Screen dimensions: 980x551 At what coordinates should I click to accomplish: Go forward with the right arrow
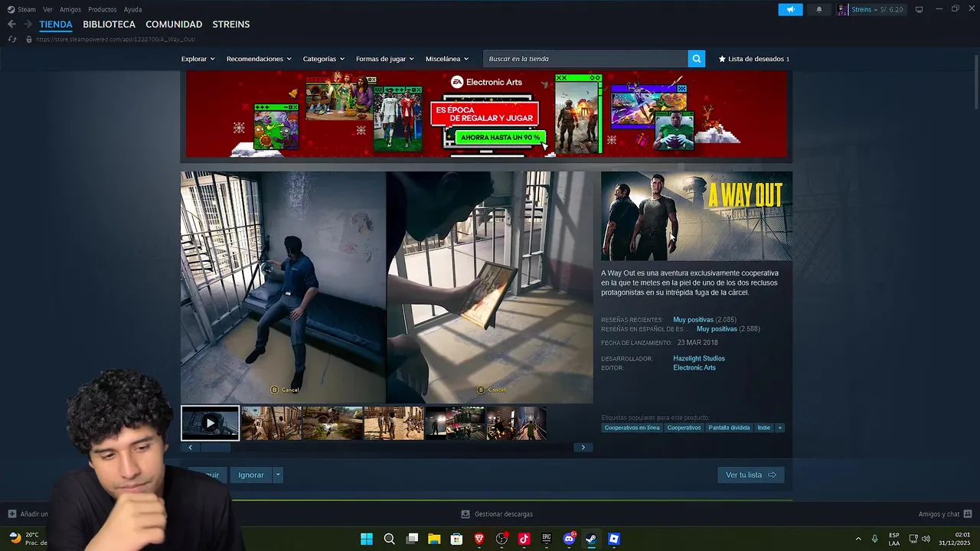pos(28,24)
